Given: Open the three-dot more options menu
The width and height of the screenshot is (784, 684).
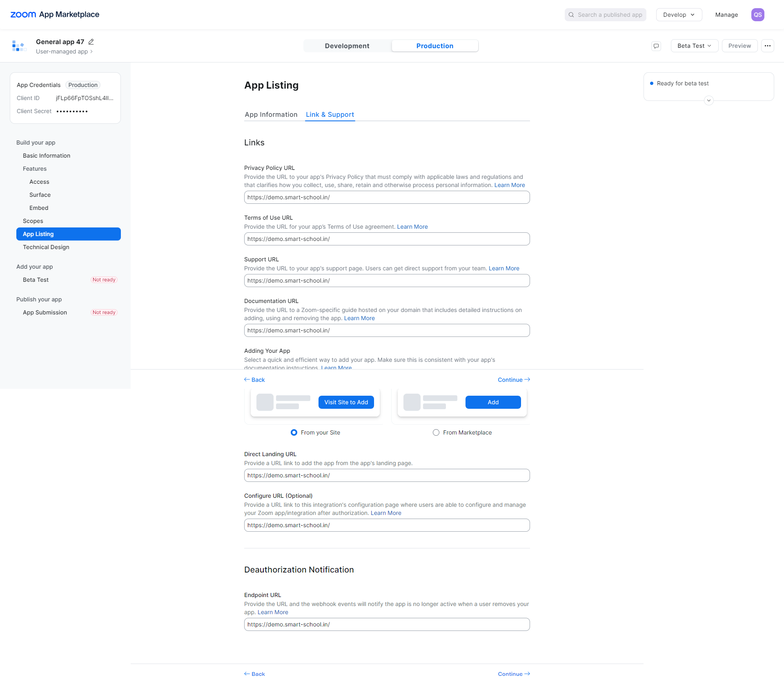Looking at the screenshot, I should click(x=768, y=46).
